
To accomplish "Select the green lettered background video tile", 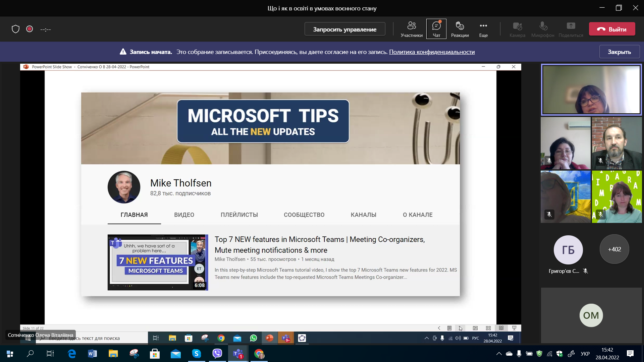I will (616, 197).
